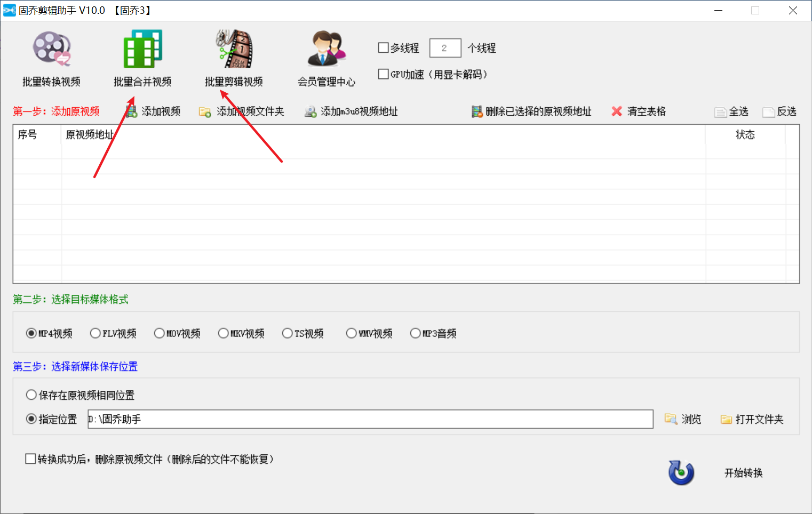
Task: Click the 全选 page icon
Action: [721, 112]
